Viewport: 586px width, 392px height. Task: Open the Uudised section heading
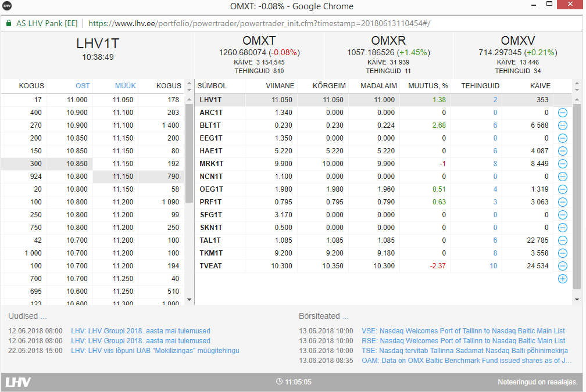tap(27, 316)
